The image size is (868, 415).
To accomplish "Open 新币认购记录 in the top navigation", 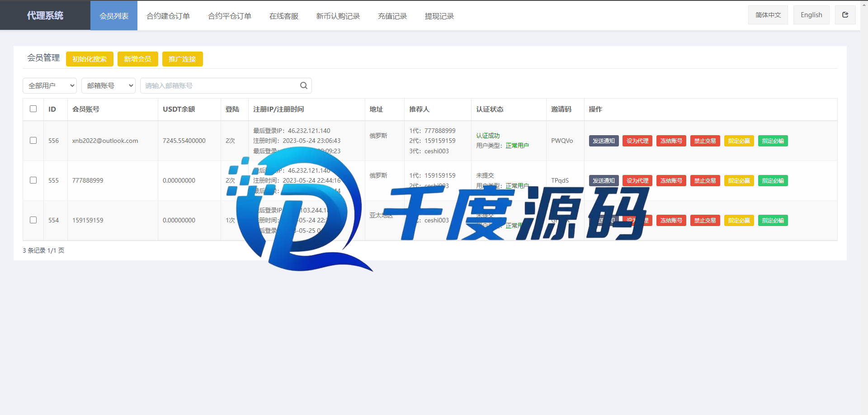I will click(338, 16).
